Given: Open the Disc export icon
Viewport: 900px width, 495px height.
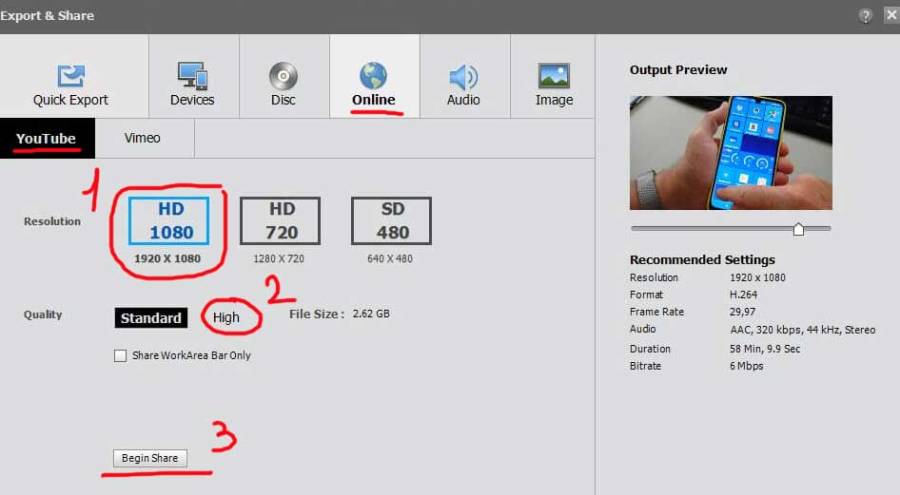Looking at the screenshot, I should tap(283, 76).
